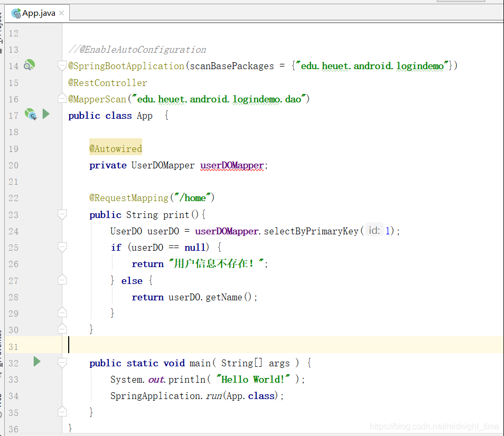Click the "用户信息不存在！" string

click(216, 263)
